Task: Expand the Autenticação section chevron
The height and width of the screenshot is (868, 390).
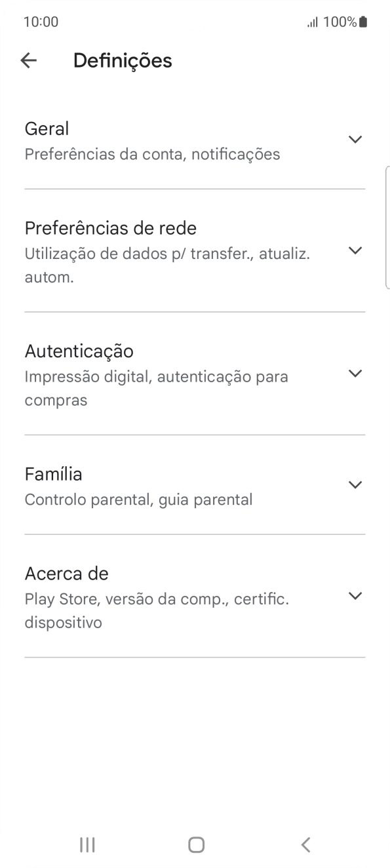Action: coord(355,373)
